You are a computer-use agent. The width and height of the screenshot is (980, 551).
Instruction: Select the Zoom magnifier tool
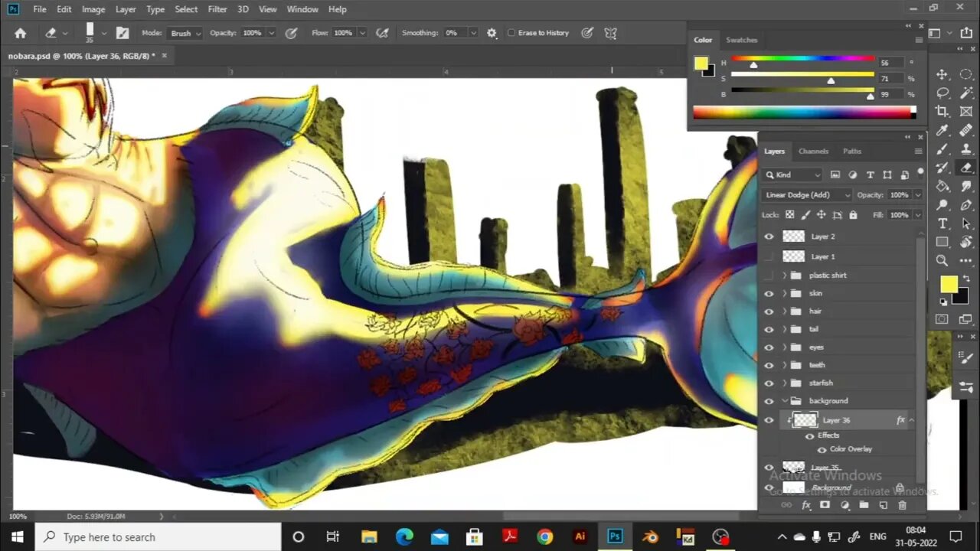942,261
